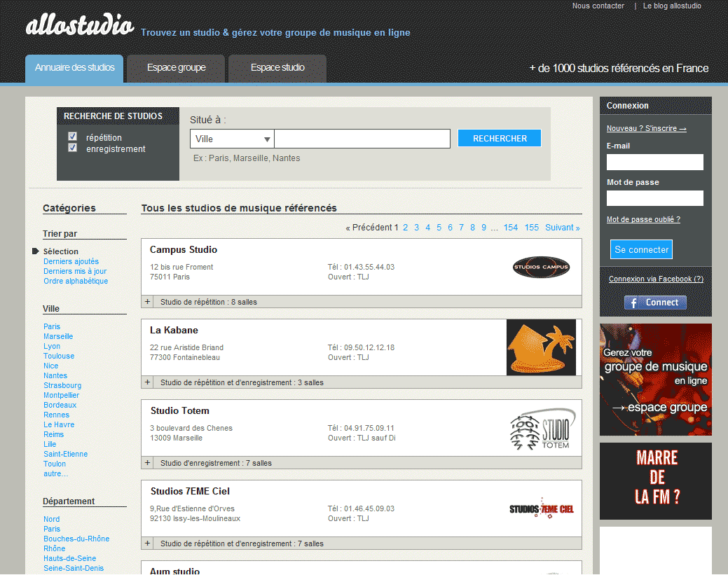Expand Studio Totem details with plus

[147, 463]
